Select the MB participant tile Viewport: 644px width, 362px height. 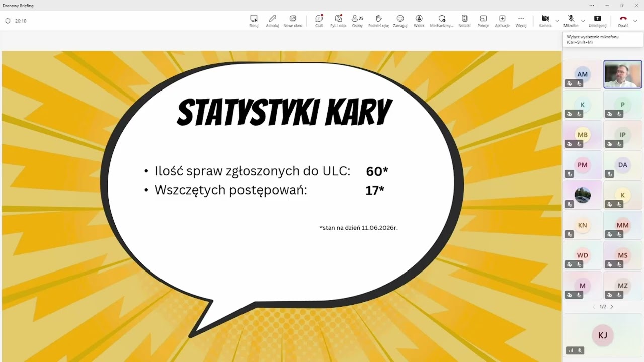582,135
